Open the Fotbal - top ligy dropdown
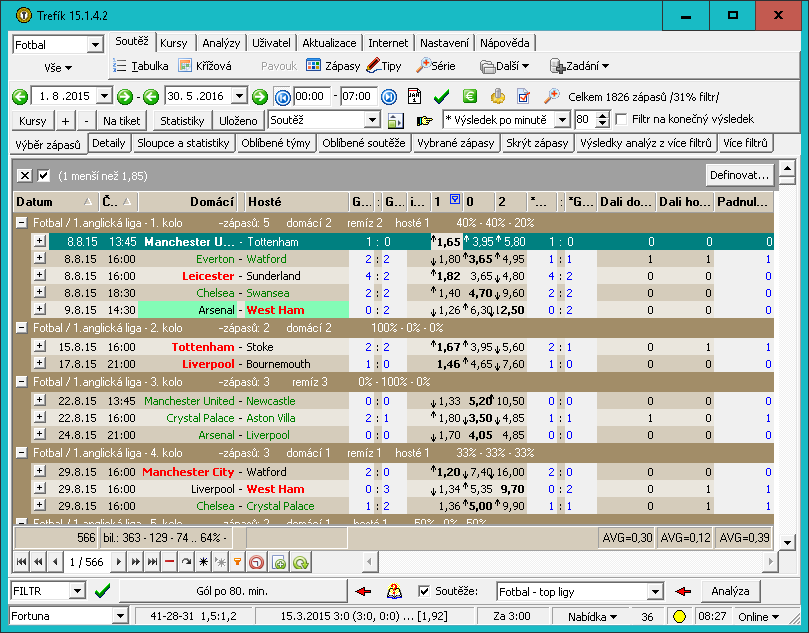Image resolution: width=809 pixels, height=633 pixels. 655,591
